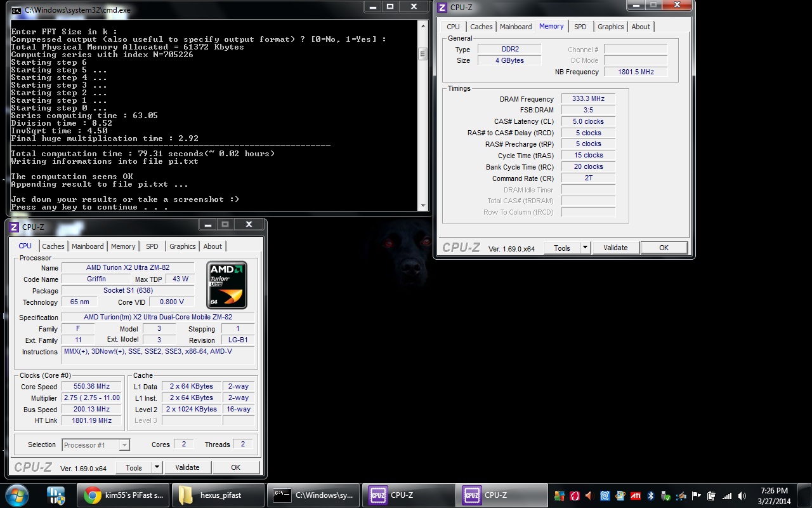
Task: Activate the cmd.exe taskbar button
Action: tap(313, 495)
